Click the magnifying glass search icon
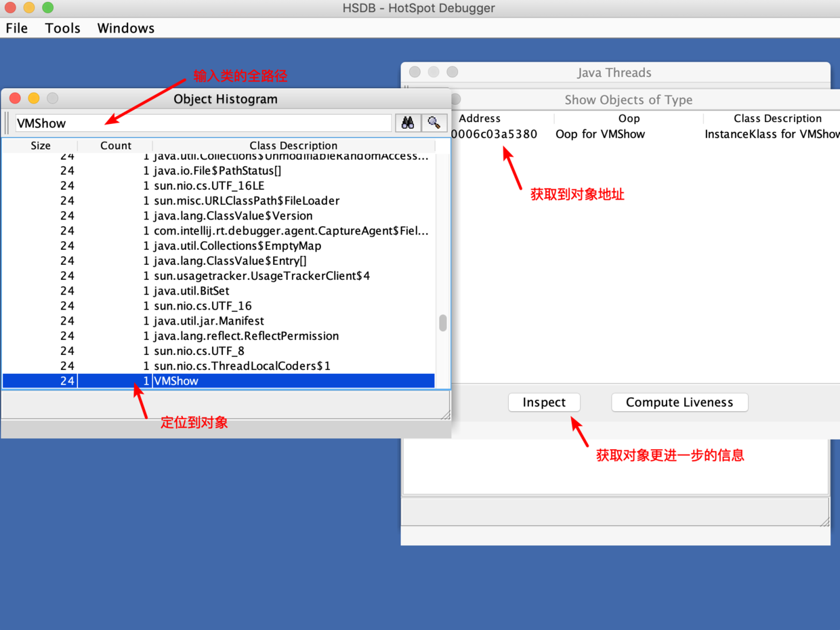Viewport: 840px width, 630px height. 434,123
